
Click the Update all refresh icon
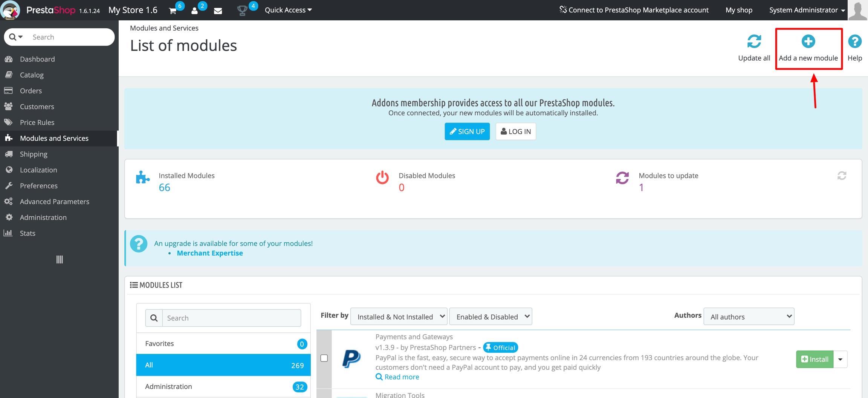pos(754,41)
